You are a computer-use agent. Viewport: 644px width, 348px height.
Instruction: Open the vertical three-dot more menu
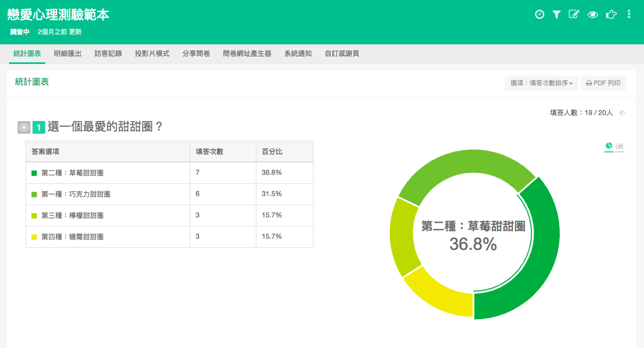(629, 14)
